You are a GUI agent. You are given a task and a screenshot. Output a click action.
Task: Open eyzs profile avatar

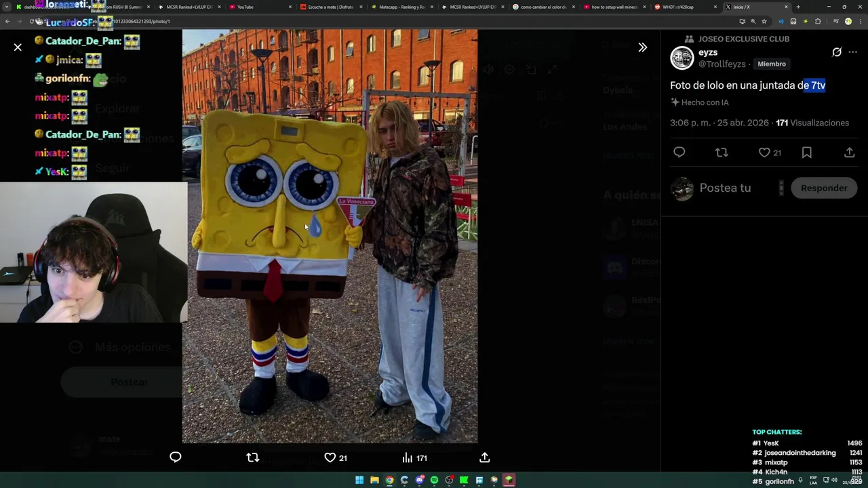click(682, 58)
